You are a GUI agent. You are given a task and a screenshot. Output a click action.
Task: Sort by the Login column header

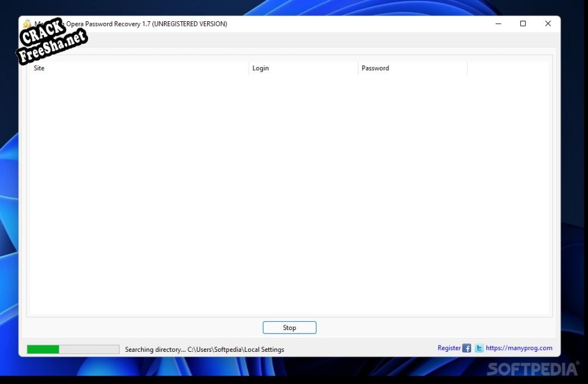pos(303,68)
